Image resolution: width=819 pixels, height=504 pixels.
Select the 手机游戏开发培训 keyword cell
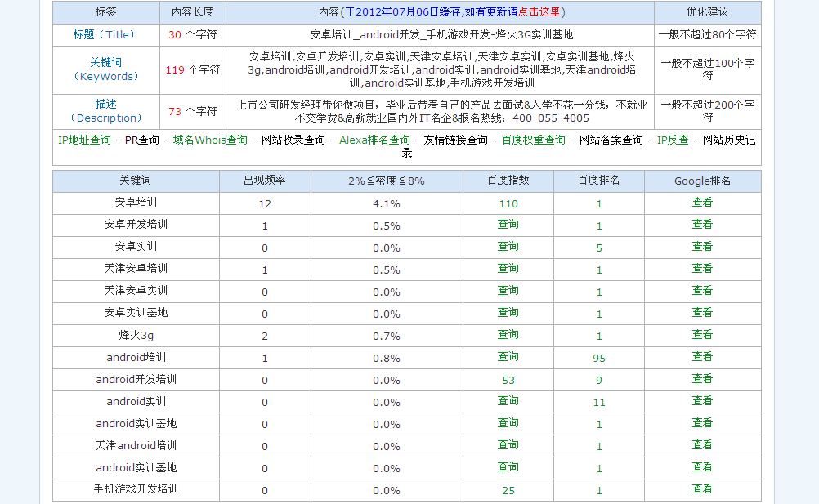[x=136, y=489]
